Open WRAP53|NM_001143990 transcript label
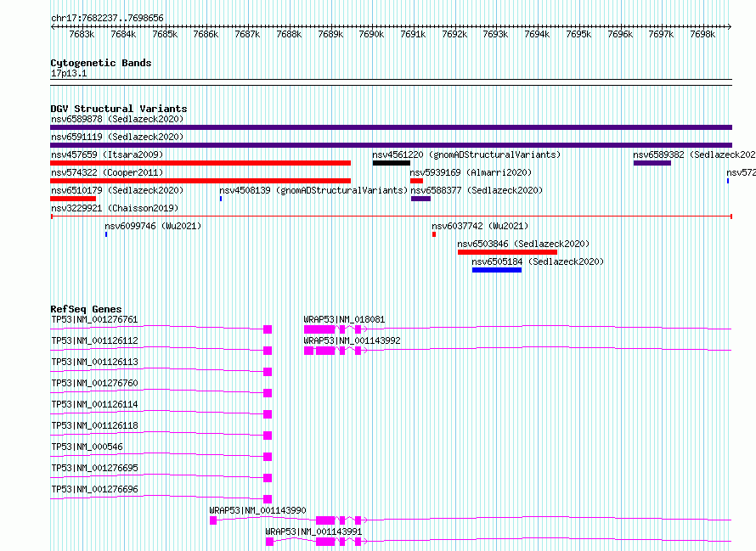This screenshot has height=551, width=756. 257,510
